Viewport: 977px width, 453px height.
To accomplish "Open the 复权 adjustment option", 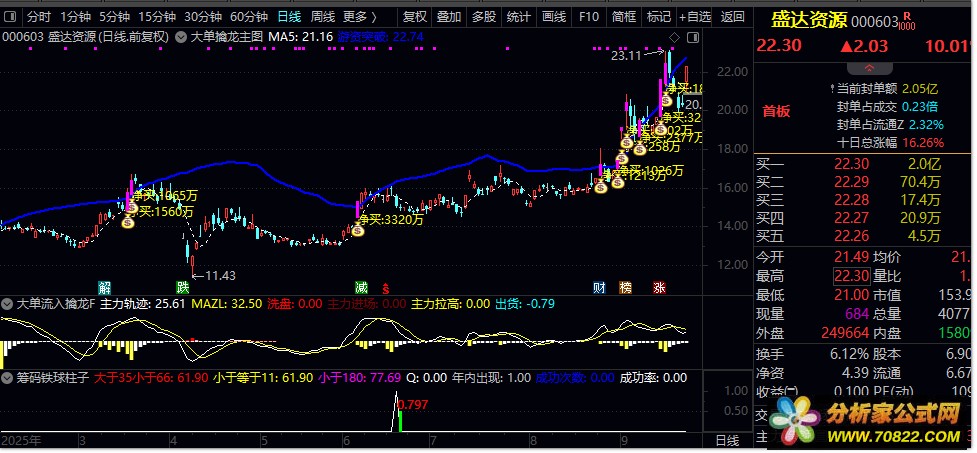I will pos(414,17).
